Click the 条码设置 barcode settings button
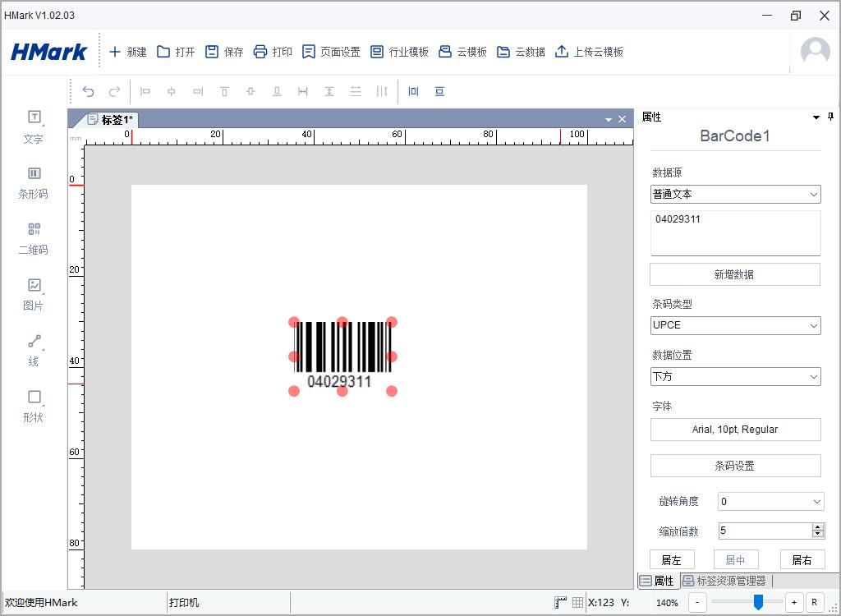Image resolution: width=841 pixels, height=616 pixels. [735, 466]
